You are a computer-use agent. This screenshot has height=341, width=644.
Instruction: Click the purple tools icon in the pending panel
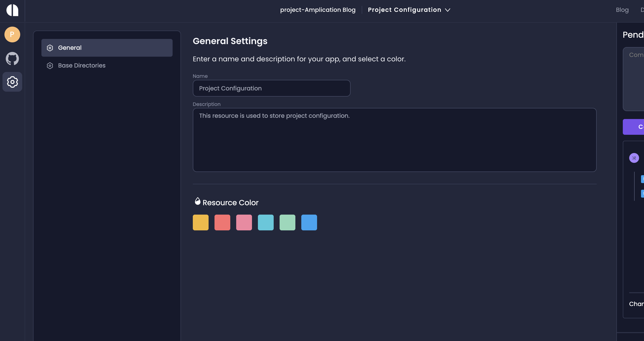click(x=634, y=158)
